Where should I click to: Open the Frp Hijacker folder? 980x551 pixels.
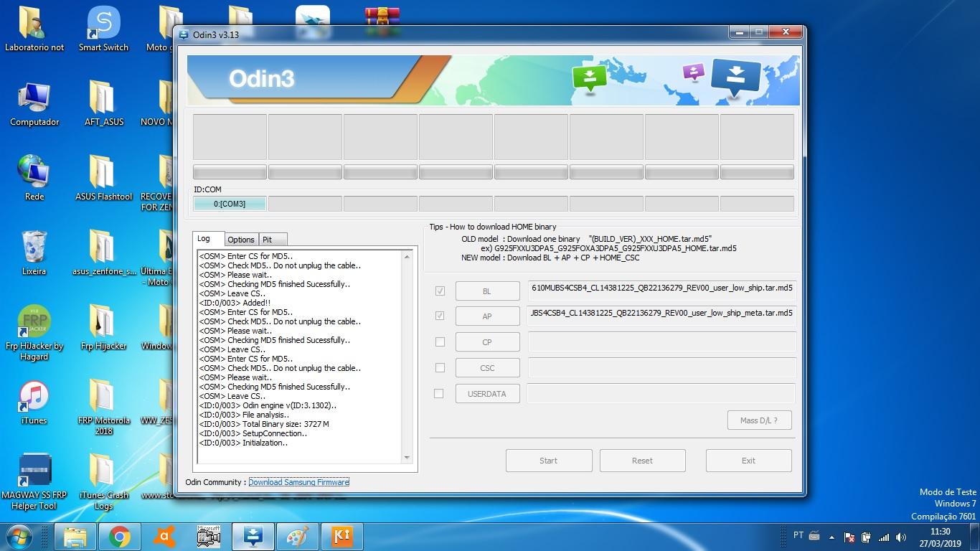point(103,328)
